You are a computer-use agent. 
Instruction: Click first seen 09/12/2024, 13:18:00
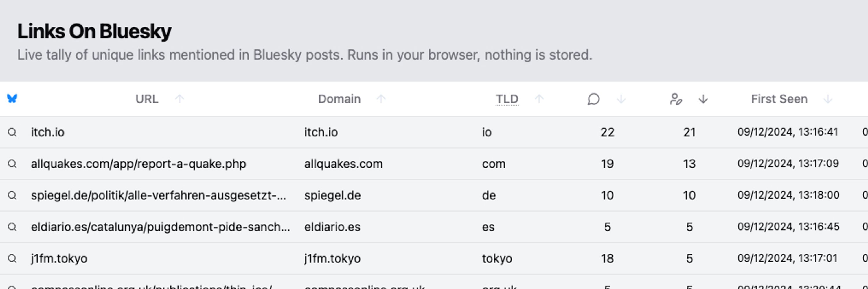point(788,195)
